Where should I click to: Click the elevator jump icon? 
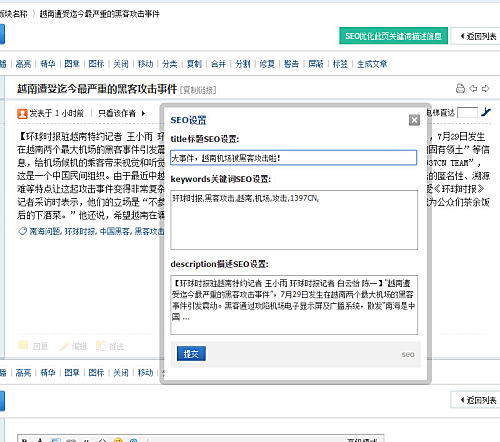[486, 112]
